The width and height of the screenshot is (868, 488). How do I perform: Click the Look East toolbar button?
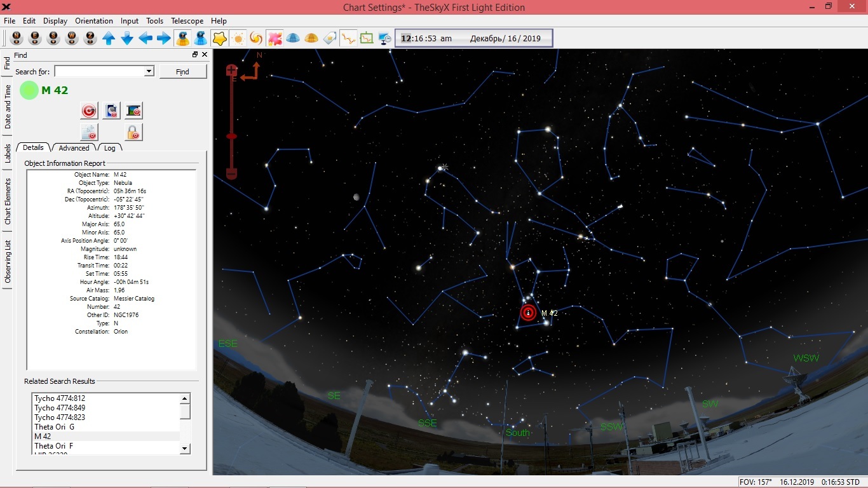[35, 38]
